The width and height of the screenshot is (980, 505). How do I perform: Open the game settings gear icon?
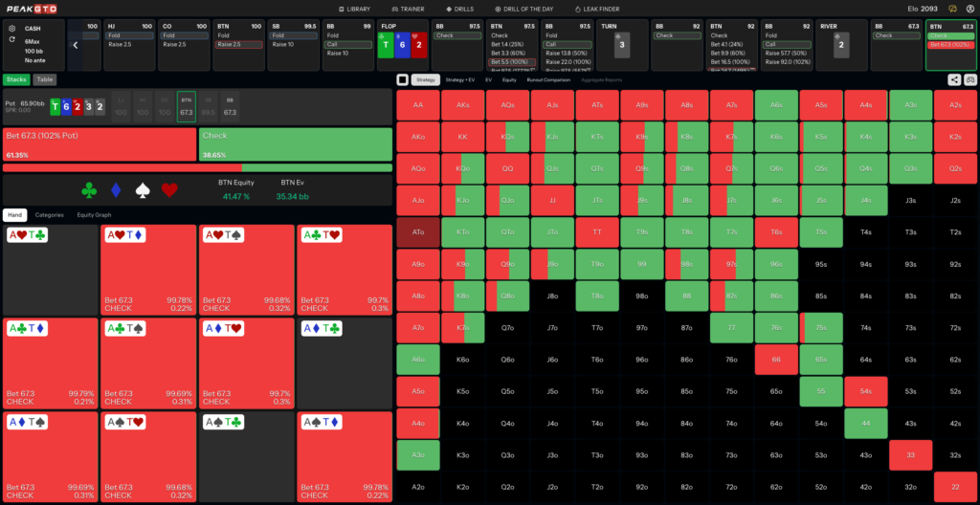11,29
